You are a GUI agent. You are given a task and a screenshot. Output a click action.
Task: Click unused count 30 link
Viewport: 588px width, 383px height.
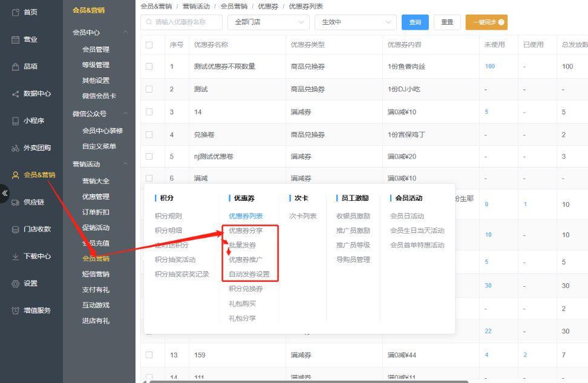tap(488, 286)
